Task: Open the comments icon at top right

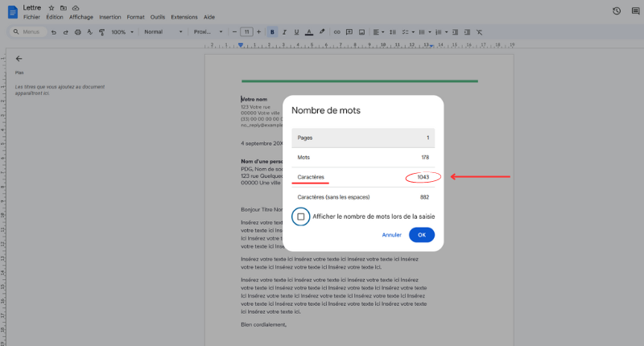Action: pos(636,10)
